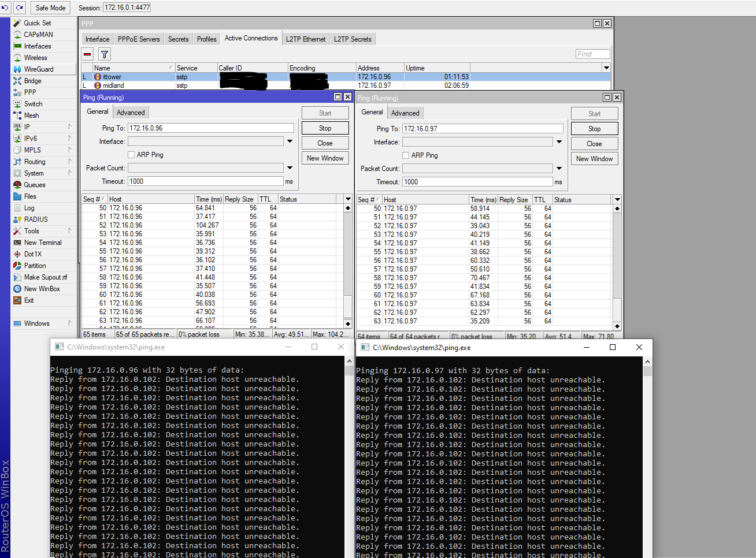This screenshot has height=558, width=756.
Task: Expand Tools submenu
Action: 70,231
